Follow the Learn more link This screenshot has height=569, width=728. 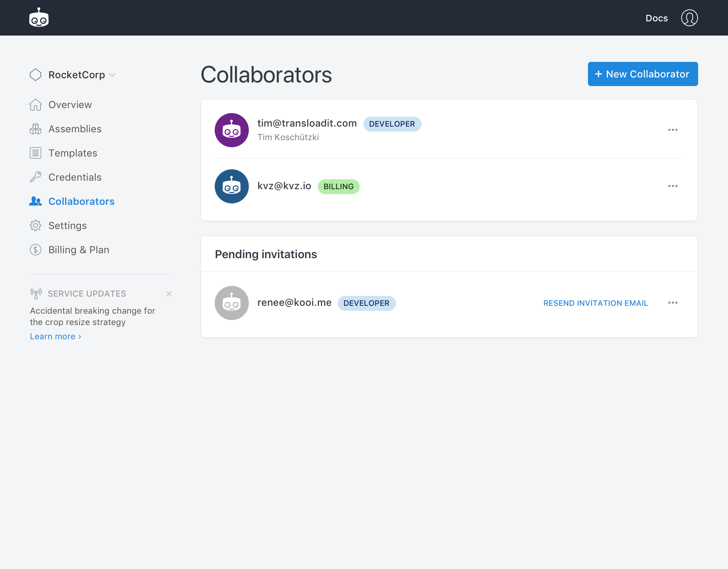(55, 336)
